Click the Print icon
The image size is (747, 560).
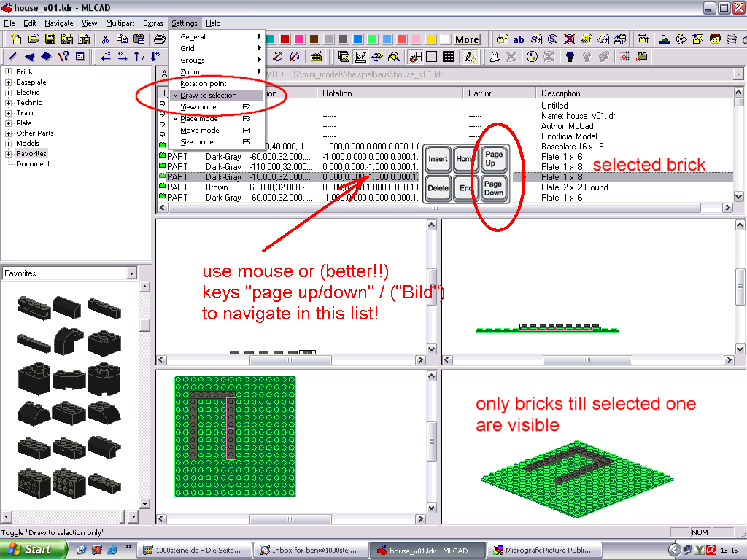[160, 39]
